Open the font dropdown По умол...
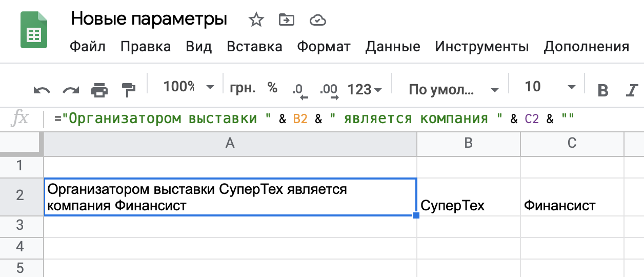 (454, 90)
